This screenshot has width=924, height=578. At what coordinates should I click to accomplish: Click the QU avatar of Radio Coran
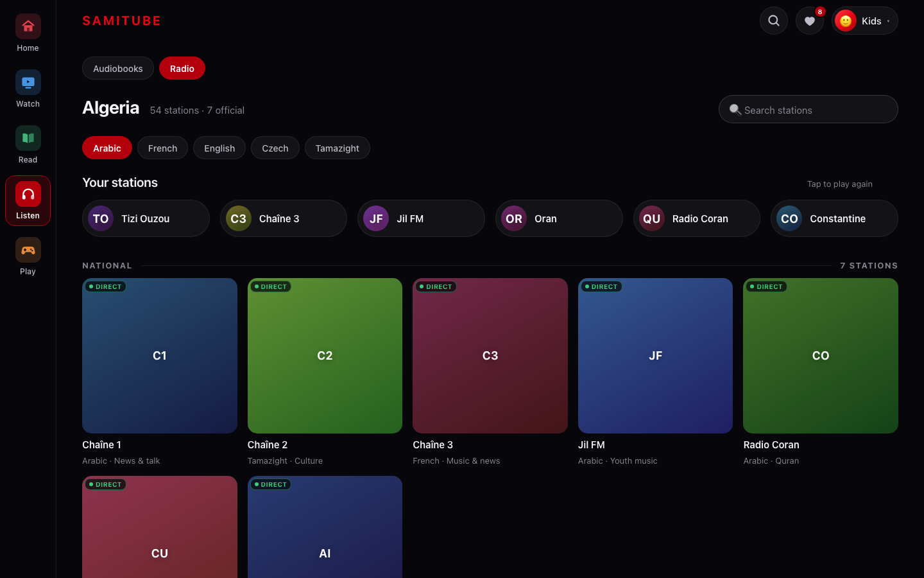[652, 218]
